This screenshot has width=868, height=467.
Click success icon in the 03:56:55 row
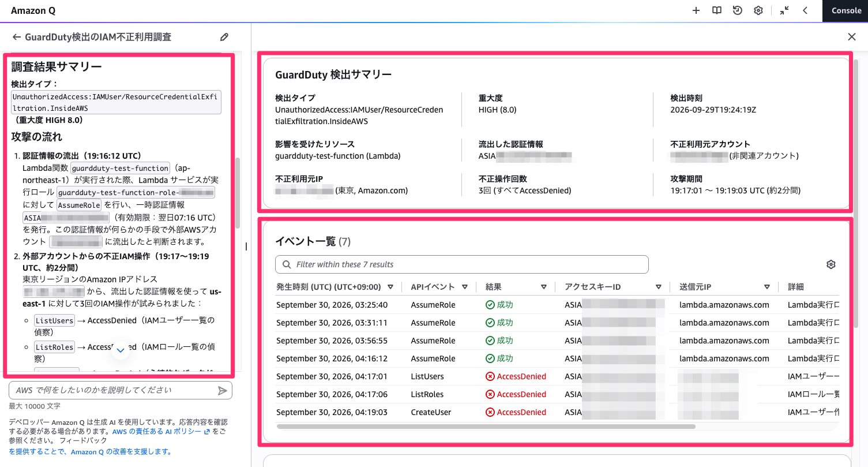490,341
